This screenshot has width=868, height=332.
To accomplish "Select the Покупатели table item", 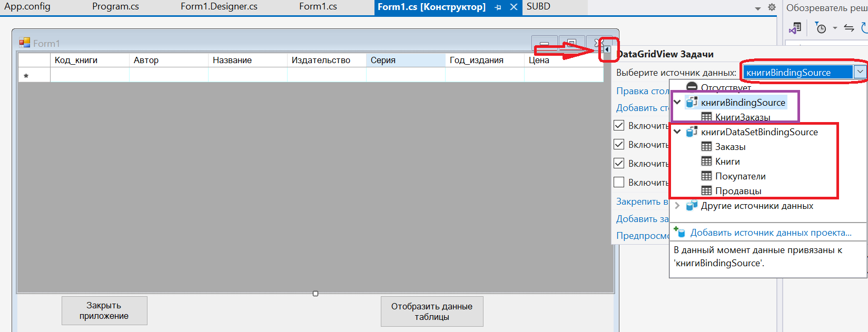I will [x=740, y=176].
